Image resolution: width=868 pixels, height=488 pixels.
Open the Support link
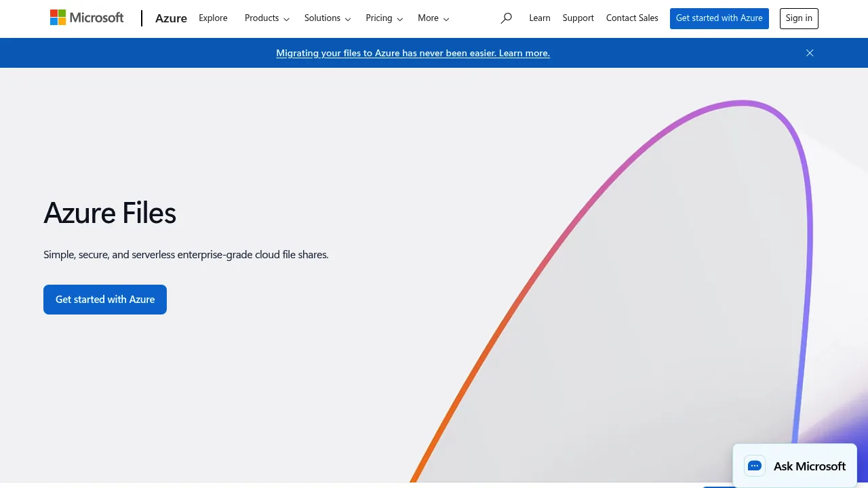click(x=578, y=18)
